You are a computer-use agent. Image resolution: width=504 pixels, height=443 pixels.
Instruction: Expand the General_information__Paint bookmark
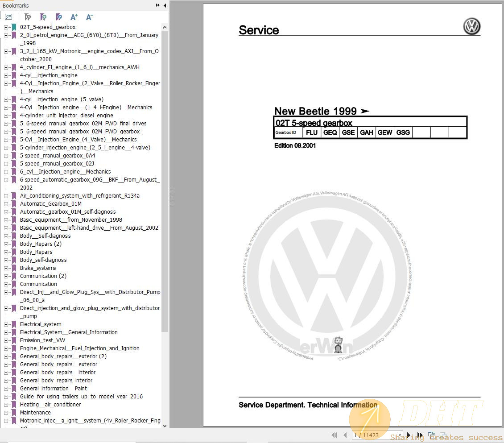6,389
